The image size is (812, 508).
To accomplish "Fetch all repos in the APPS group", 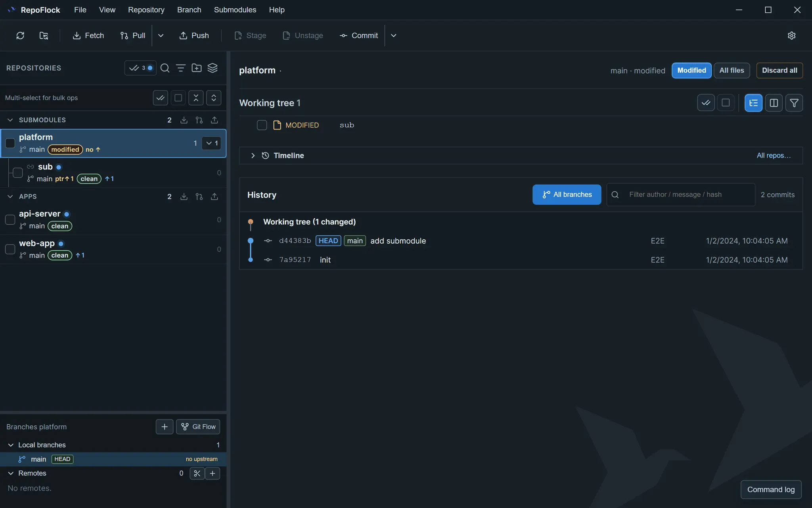I will coord(184,196).
